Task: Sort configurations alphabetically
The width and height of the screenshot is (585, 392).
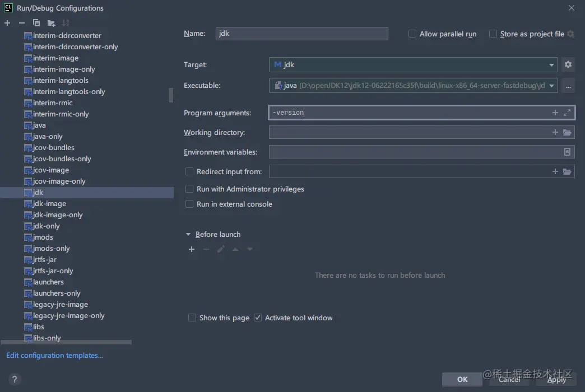Action: (x=66, y=23)
